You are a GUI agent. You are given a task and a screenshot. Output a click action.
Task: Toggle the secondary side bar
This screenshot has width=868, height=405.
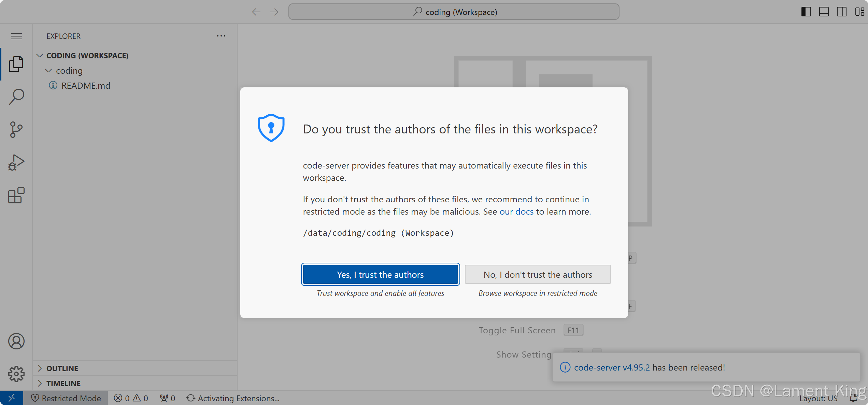pos(841,12)
